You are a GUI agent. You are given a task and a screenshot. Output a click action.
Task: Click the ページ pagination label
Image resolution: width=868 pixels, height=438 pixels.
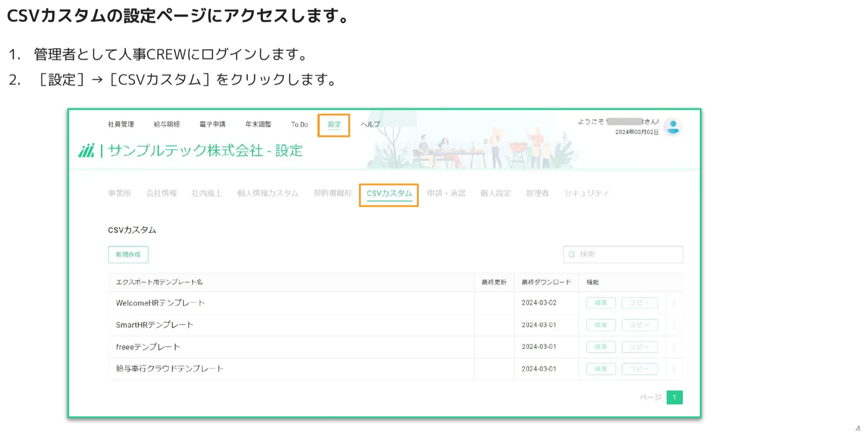tap(650, 397)
